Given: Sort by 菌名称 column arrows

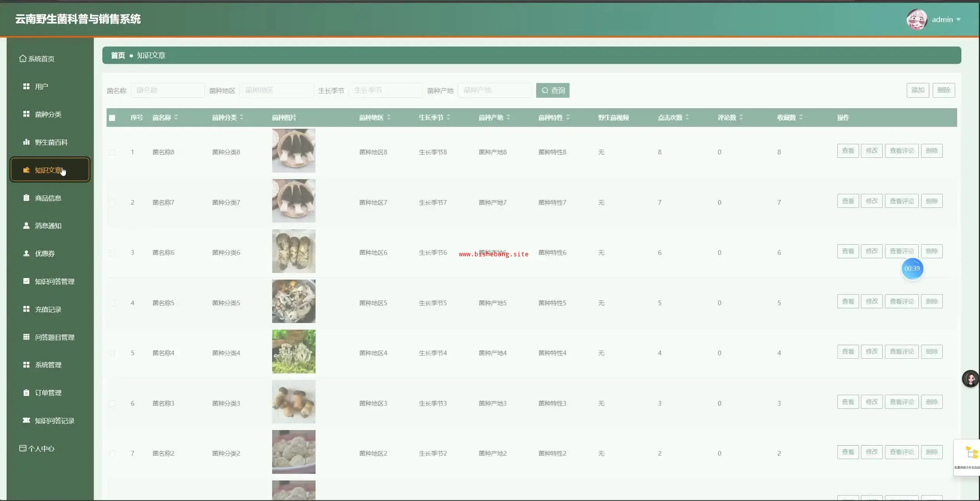Looking at the screenshot, I should click(176, 117).
